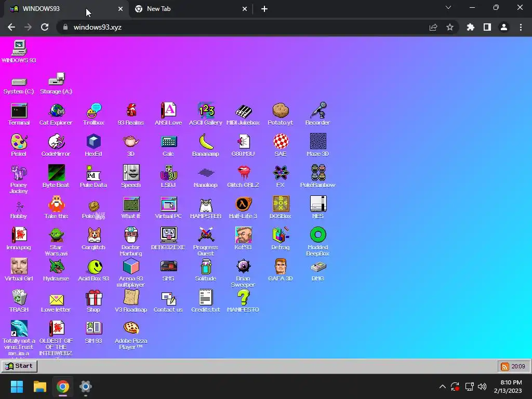The width and height of the screenshot is (532, 399).
Task: Open the Recorder microphone icon
Action: pos(317,114)
